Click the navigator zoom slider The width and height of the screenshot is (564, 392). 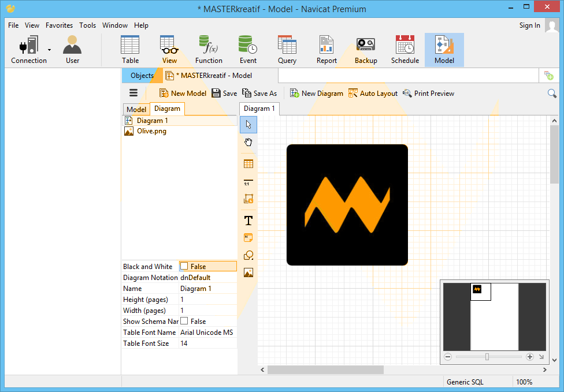487,357
